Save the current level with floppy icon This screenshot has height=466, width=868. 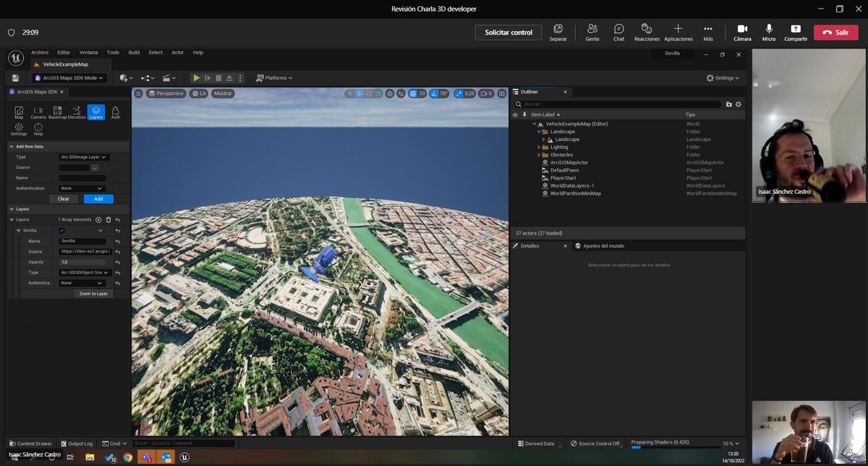point(15,77)
